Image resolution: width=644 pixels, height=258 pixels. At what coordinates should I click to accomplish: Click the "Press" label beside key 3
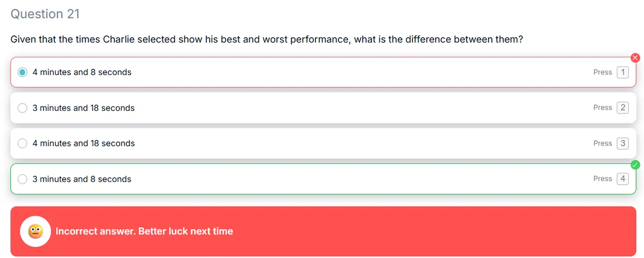[603, 143]
